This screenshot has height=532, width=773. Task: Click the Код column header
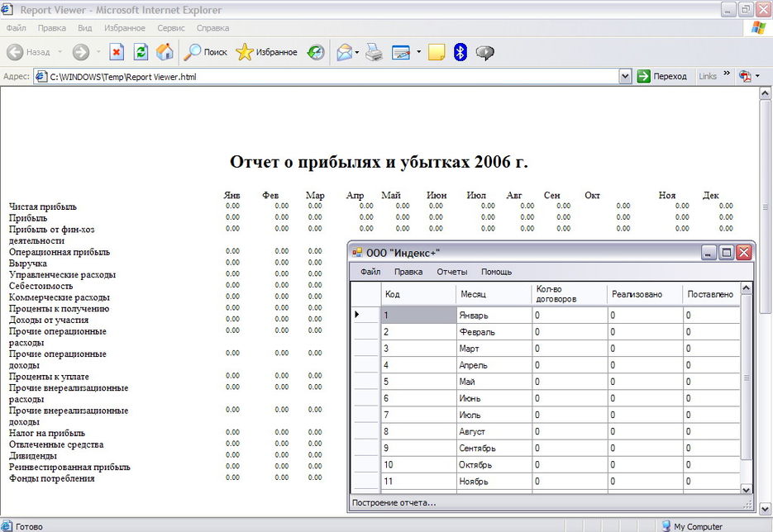[x=418, y=294]
